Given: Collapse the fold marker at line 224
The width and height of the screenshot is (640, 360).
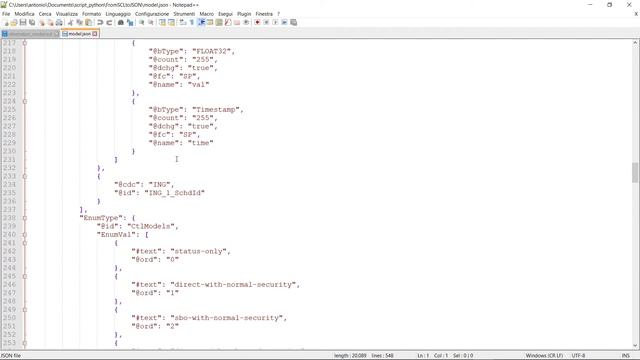Looking at the screenshot, I should 24,101.
